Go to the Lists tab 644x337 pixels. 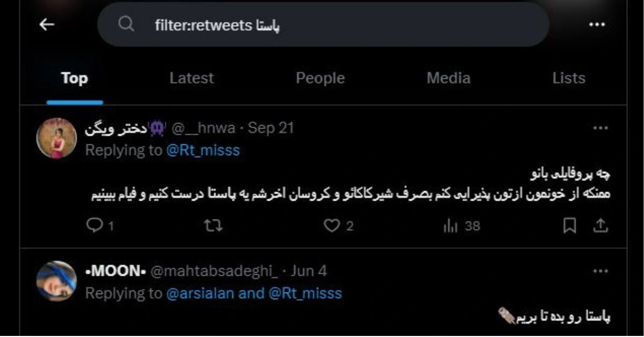coord(568,78)
